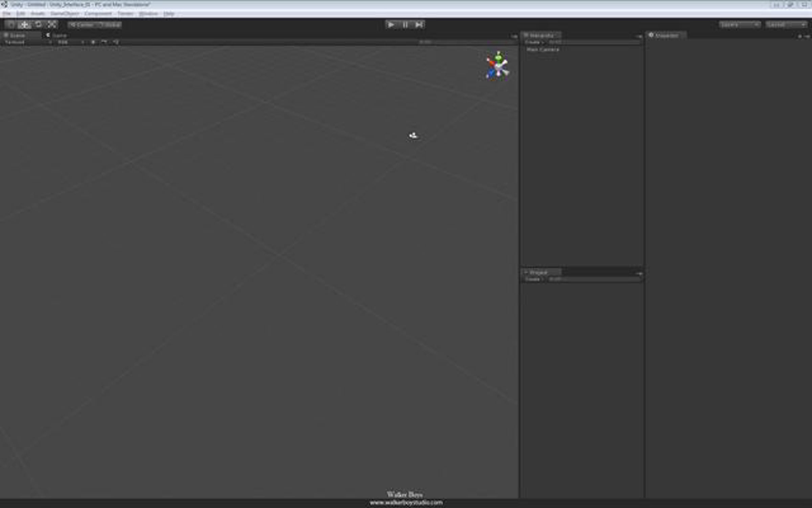Select the Rotate tool
This screenshot has width=812, height=508.
pos(38,24)
